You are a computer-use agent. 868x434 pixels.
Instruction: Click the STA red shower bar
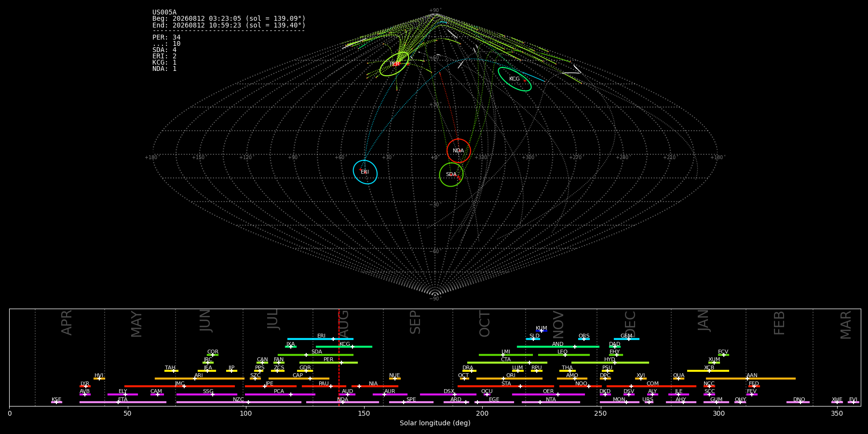(x=506, y=386)
